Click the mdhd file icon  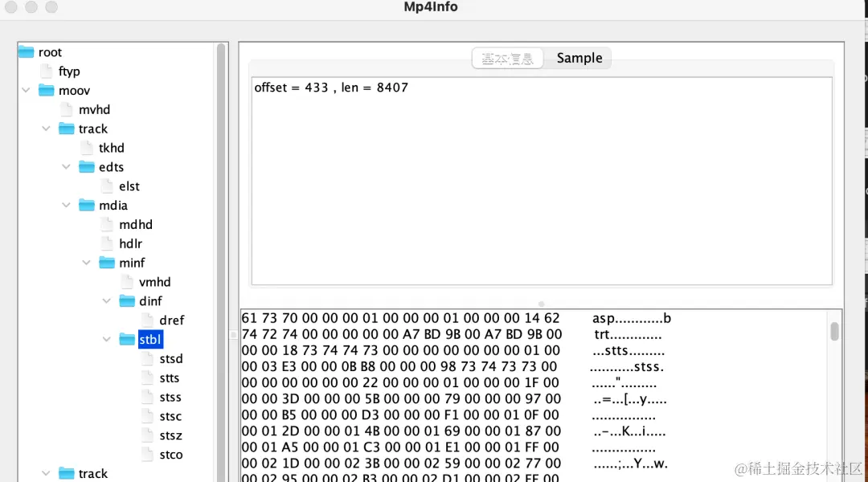[x=107, y=224]
